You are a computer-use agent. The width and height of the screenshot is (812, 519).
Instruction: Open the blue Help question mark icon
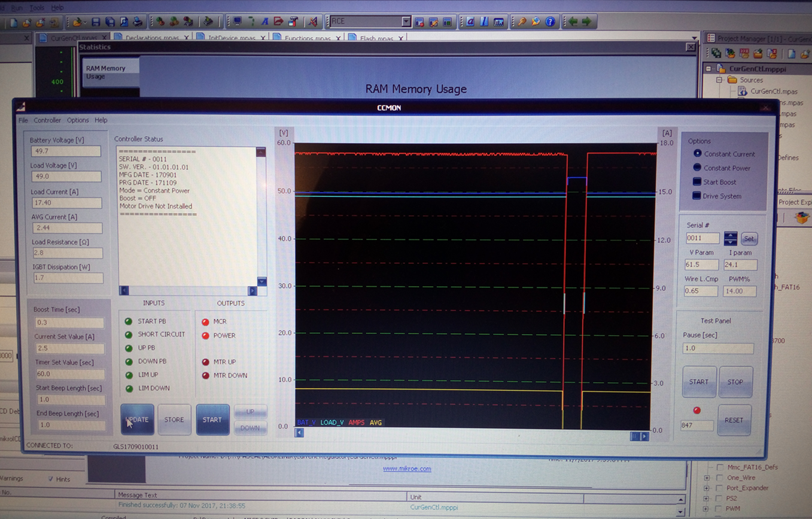(550, 22)
